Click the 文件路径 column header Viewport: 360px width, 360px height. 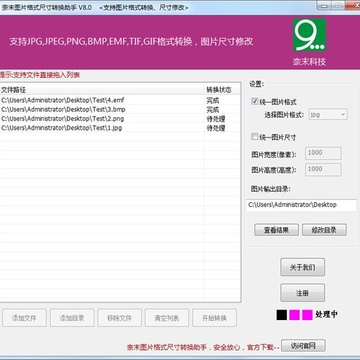tap(102, 90)
